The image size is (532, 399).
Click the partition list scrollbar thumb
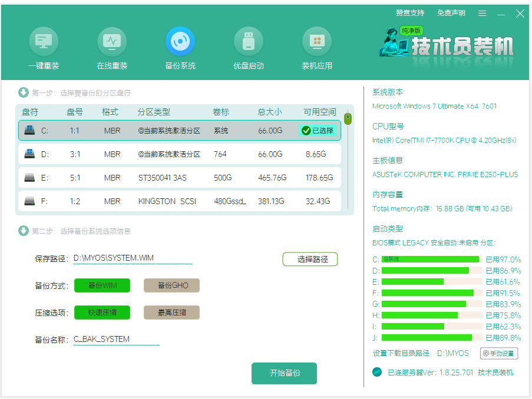[x=348, y=119]
